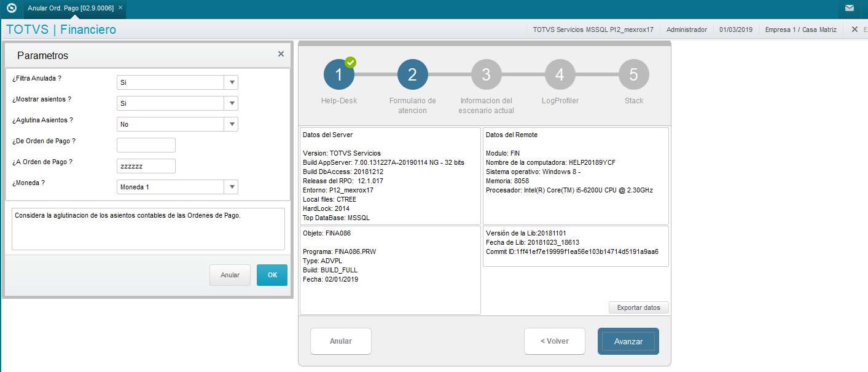Go to step 5 Stack

coord(634,75)
